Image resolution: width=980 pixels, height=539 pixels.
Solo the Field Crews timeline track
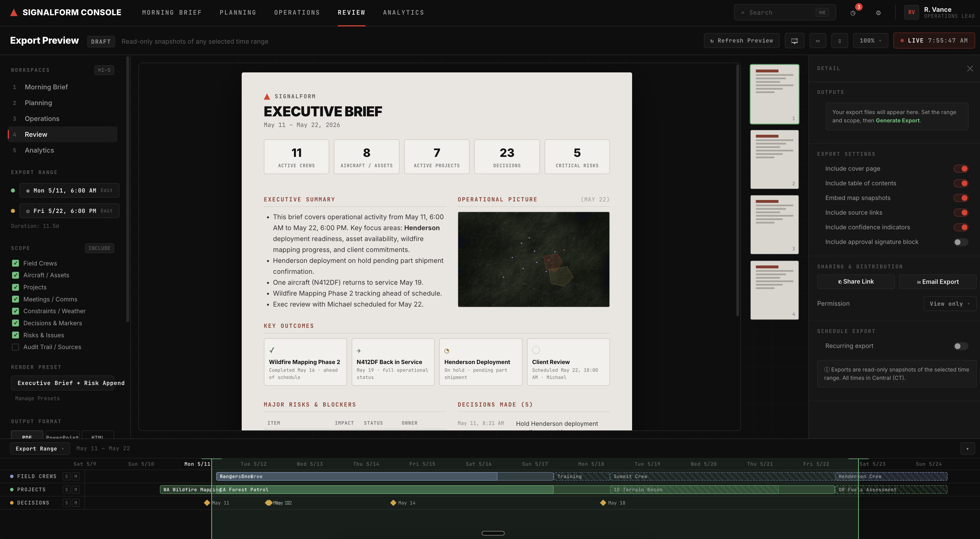pos(67,476)
